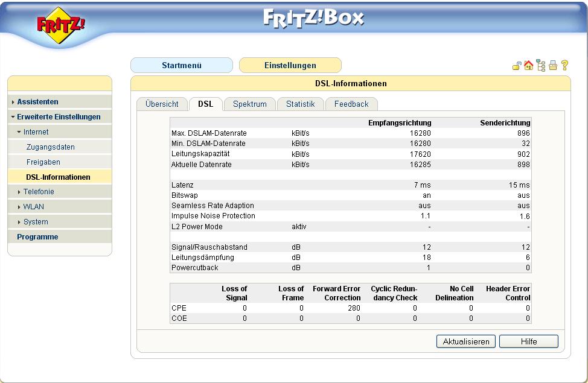The width and height of the screenshot is (588, 383).
Task: Click the Hilfe button
Action: pos(528,341)
